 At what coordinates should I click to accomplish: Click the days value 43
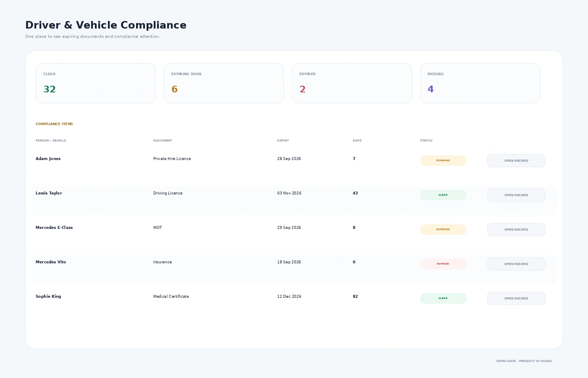(x=355, y=193)
